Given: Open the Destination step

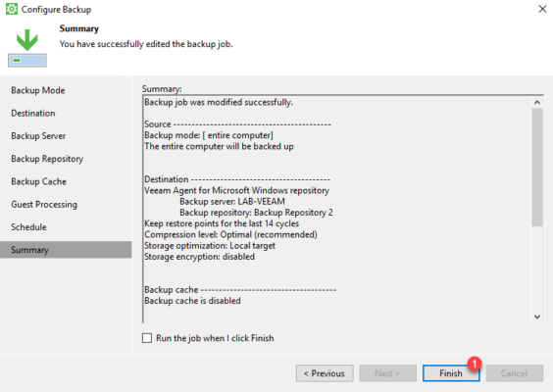Looking at the screenshot, I should (x=33, y=113).
